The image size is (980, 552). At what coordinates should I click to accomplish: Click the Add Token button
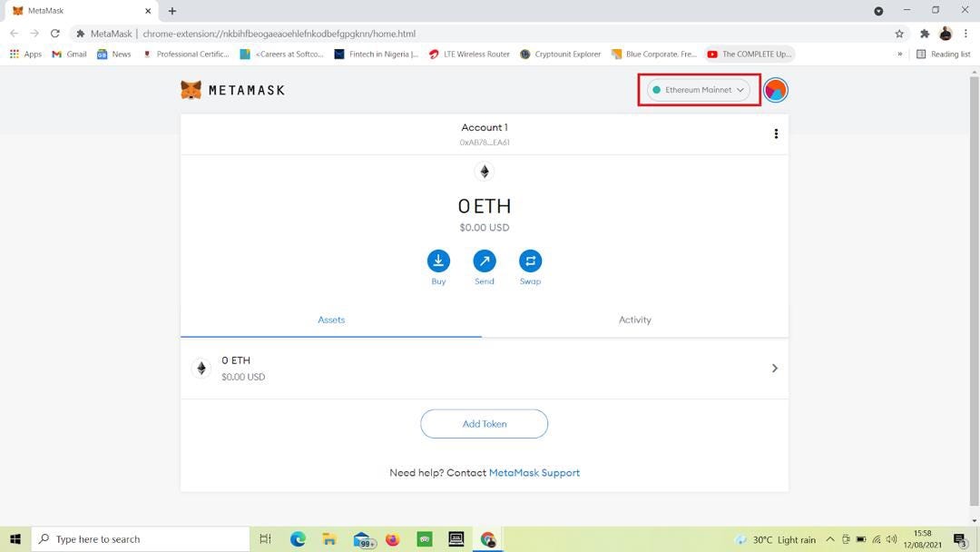(x=485, y=424)
